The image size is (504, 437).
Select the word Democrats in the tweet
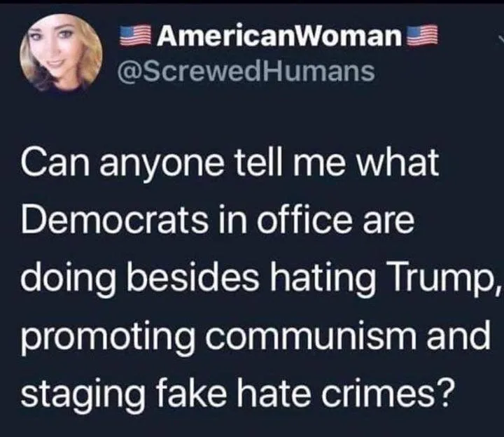[x=114, y=221]
